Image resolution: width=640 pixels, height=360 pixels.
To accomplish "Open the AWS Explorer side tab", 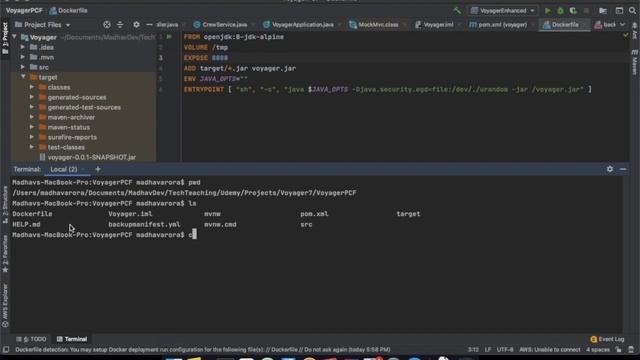I will pos(5,305).
